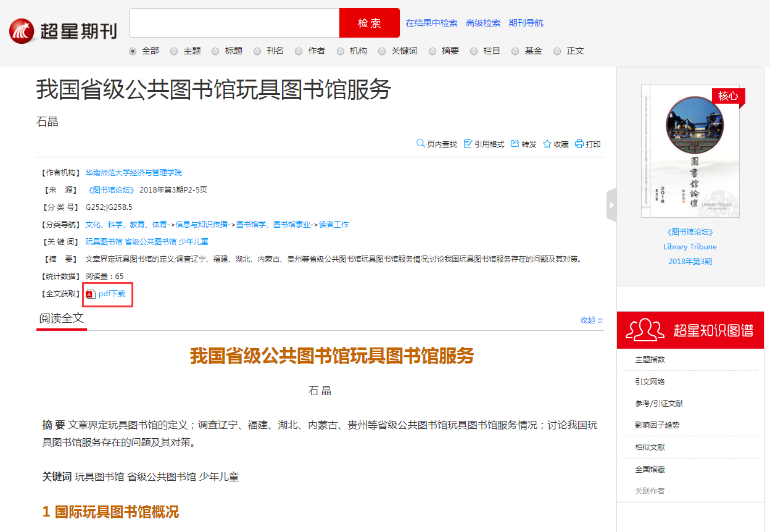770x532 pixels.
Task: Expand the right-side hidden panel arrow
Action: pos(611,205)
